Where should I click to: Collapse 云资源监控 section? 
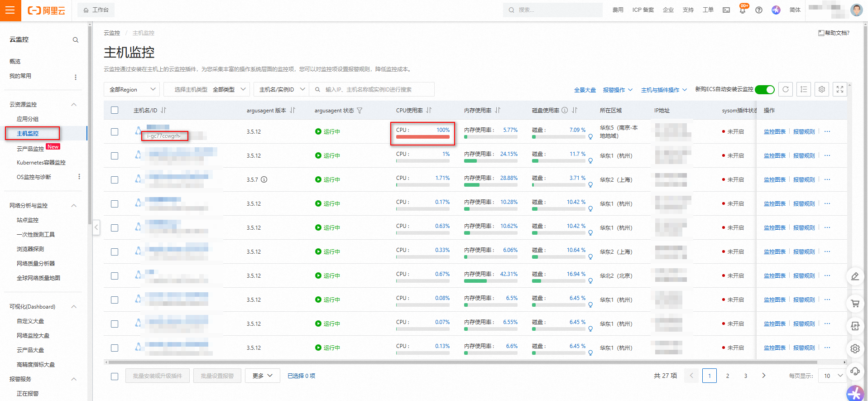(74, 105)
